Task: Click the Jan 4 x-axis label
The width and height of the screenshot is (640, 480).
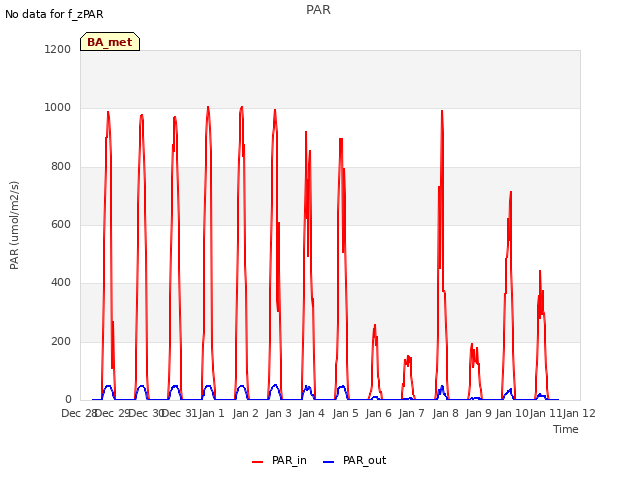Action: pos(311,413)
